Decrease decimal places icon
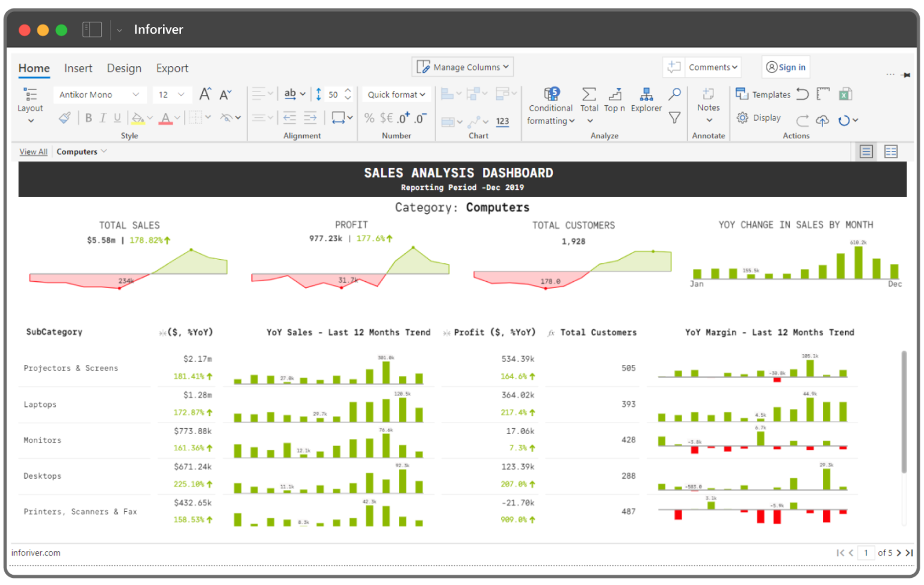Image resolution: width=924 pixels, height=585 pixels. pos(420,118)
